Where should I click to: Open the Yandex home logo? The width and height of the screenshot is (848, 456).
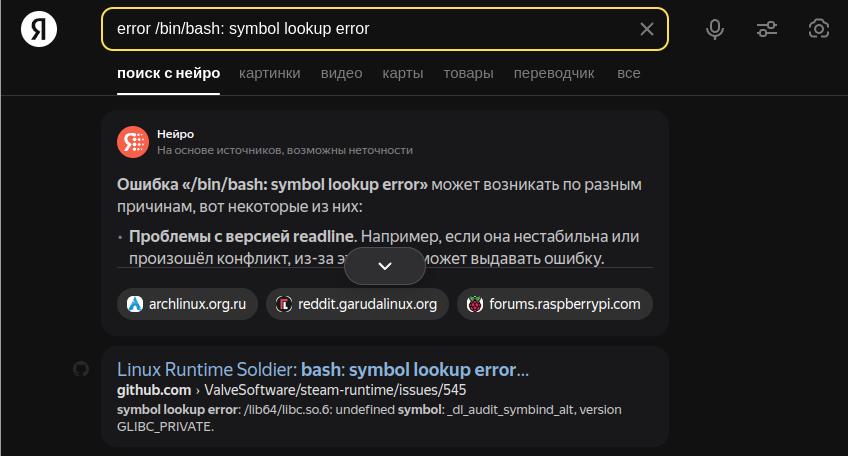tap(39, 29)
